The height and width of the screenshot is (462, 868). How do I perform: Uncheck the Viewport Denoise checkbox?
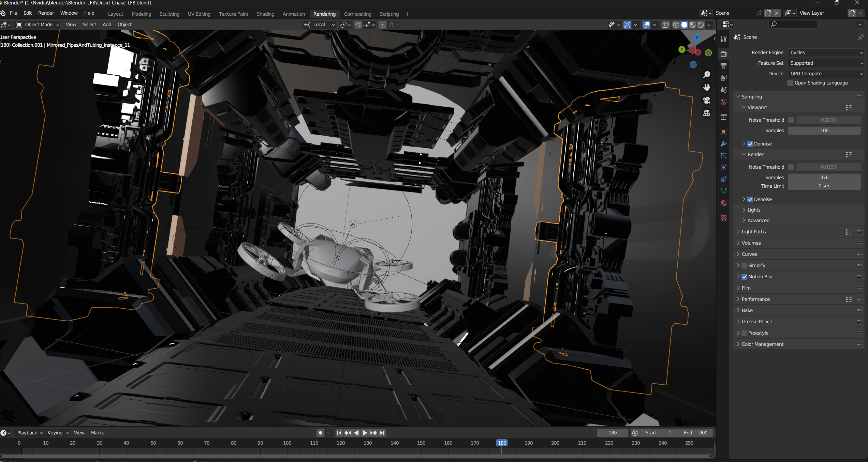coord(750,144)
